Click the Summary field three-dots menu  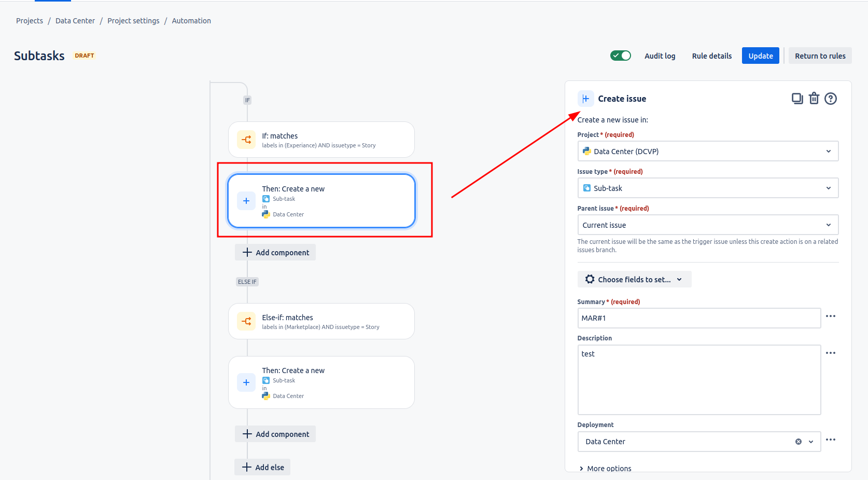click(x=830, y=316)
